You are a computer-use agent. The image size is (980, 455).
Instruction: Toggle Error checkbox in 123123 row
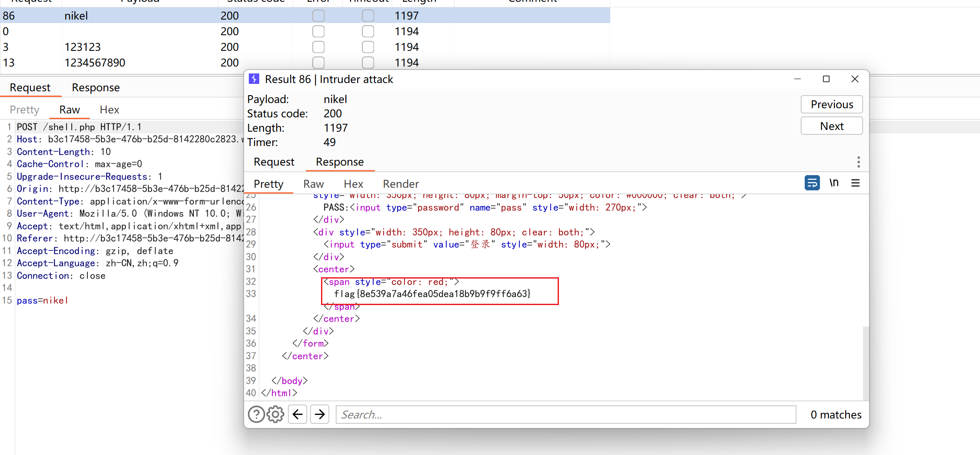pyautogui.click(x=318, y=47)
